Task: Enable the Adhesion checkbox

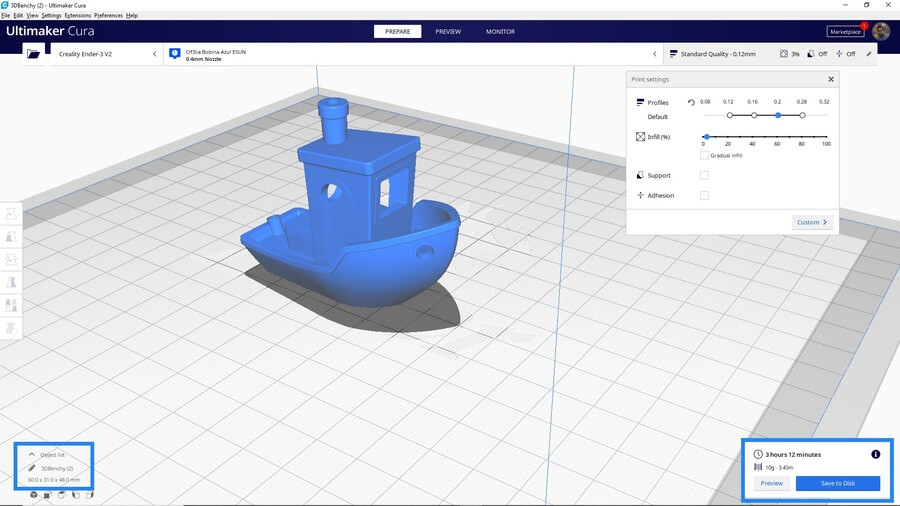Action: coord(704,196)
